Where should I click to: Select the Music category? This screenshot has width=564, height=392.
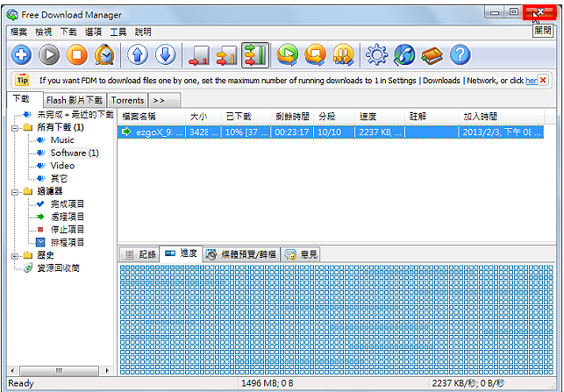click(62, 140)
